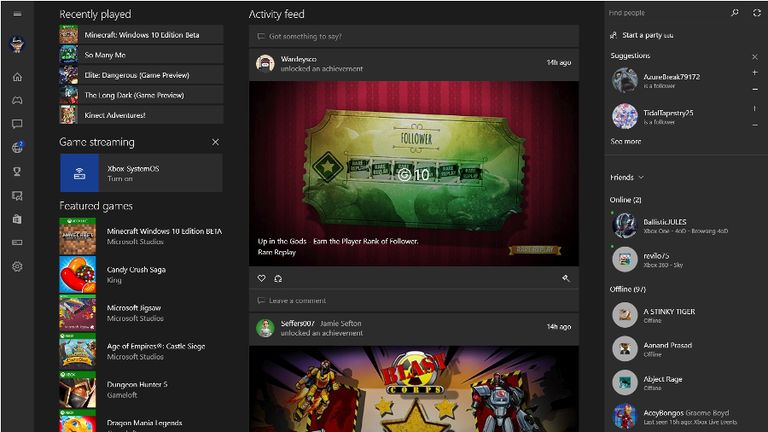Open the hamburger menu in the sidebar
Screen dimensions: 768x432
pos(17,14)
